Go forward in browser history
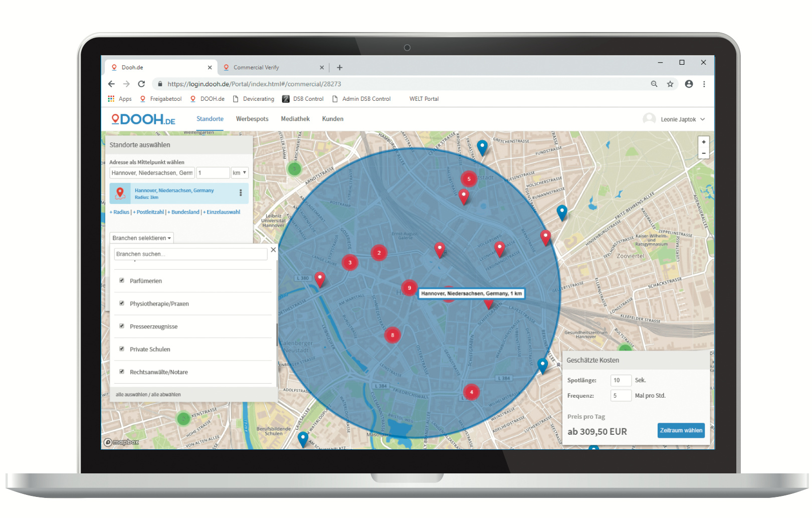 point(126,84)
